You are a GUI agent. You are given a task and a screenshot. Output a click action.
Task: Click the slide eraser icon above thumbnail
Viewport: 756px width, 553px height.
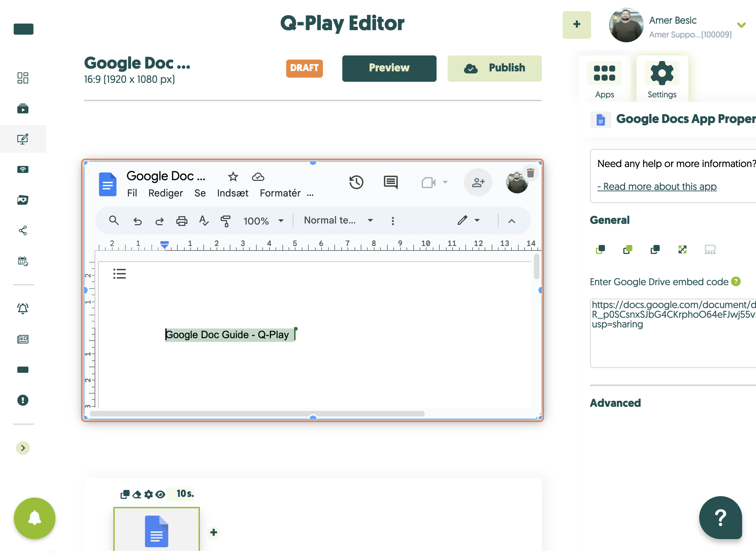137,494
